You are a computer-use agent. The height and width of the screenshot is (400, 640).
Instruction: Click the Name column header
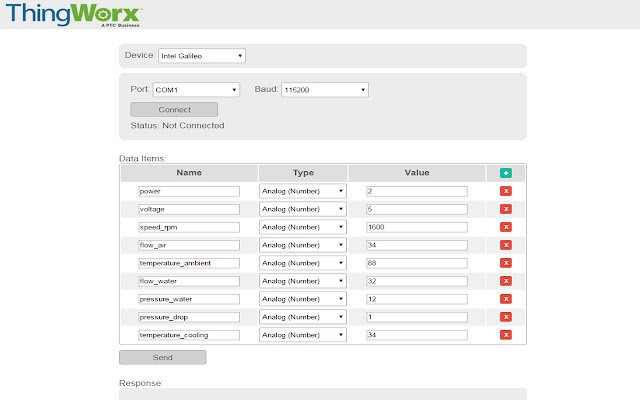point(189,173)
